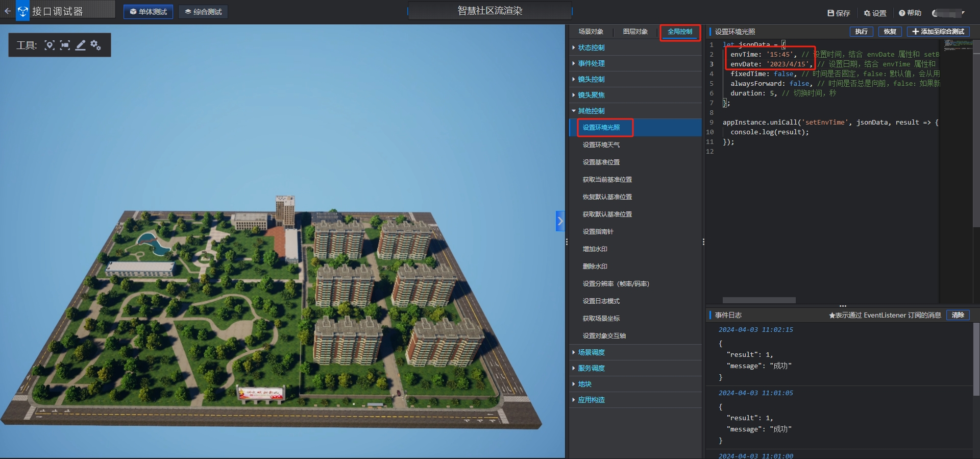Click the console.log(result) code line

point(770,132)
